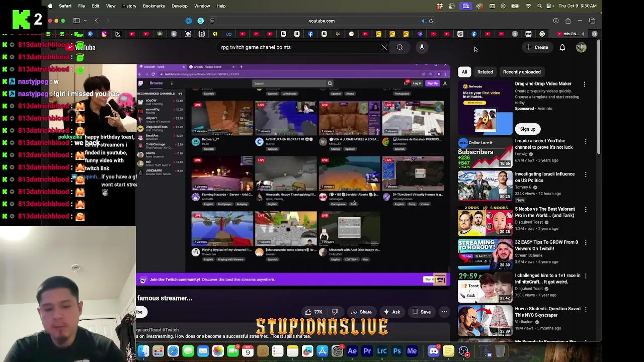Open the Safari File menu

[82, 6]
